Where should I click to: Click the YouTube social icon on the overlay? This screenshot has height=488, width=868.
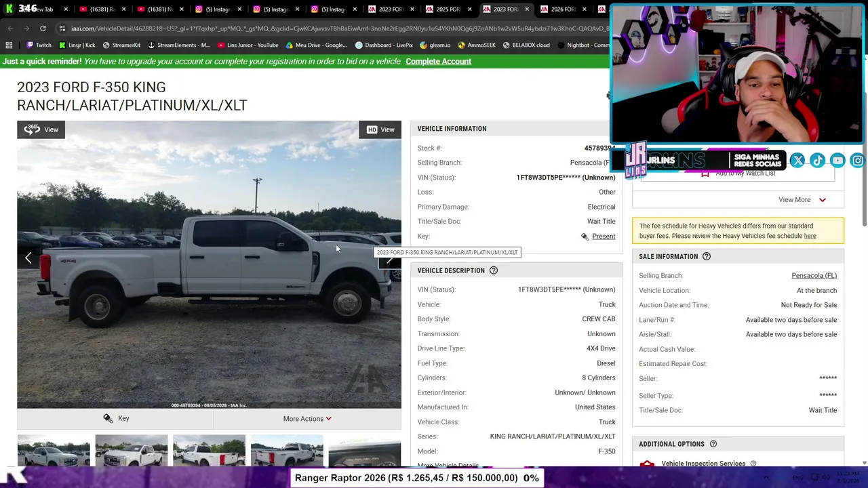(x=837, y=161)
